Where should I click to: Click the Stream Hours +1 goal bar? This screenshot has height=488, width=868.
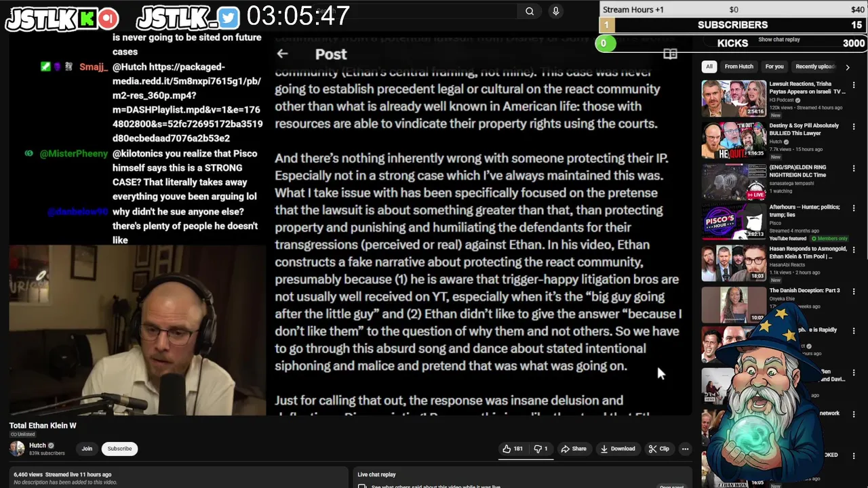[x=733, y=9]
